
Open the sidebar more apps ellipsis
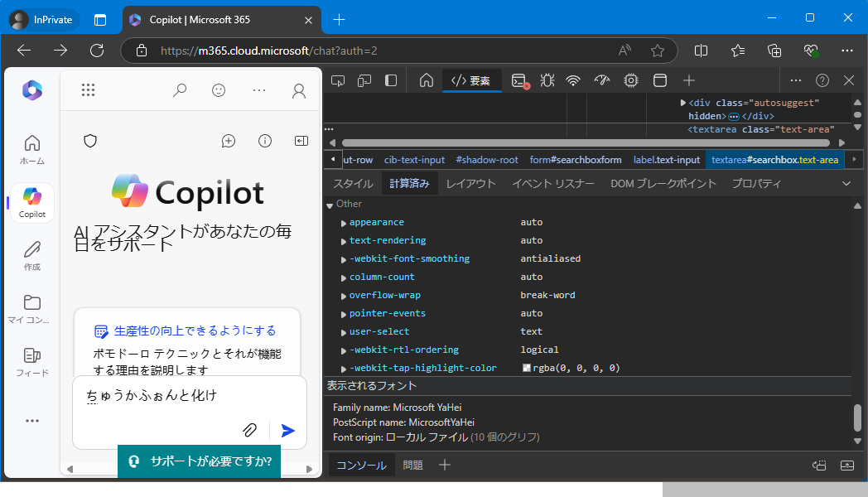tap(32, 421)
